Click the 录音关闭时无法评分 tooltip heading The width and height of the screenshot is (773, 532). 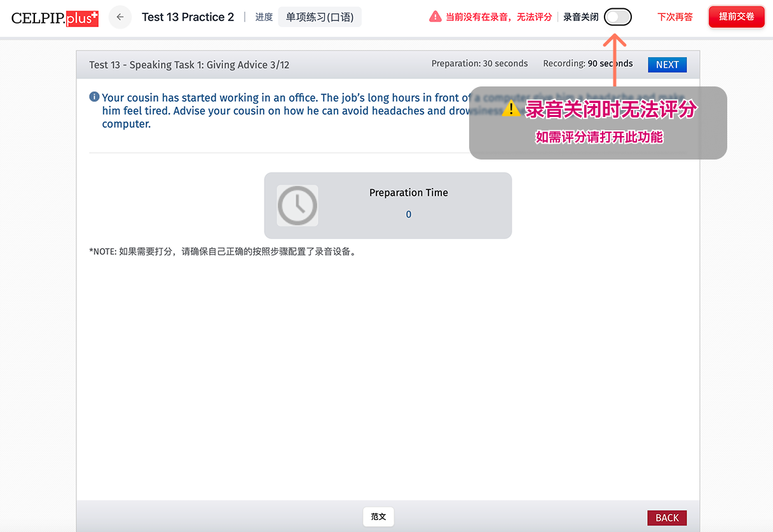[x=610, y=110]
